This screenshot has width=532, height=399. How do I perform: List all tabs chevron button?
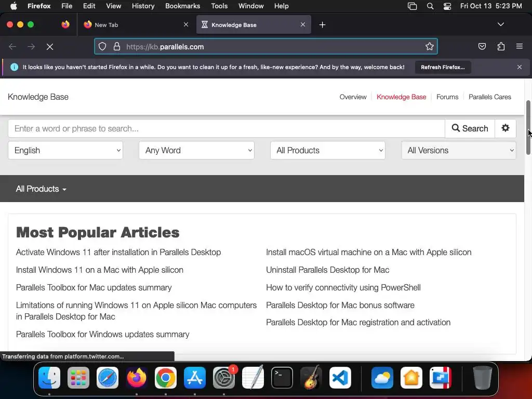[501, 24]
